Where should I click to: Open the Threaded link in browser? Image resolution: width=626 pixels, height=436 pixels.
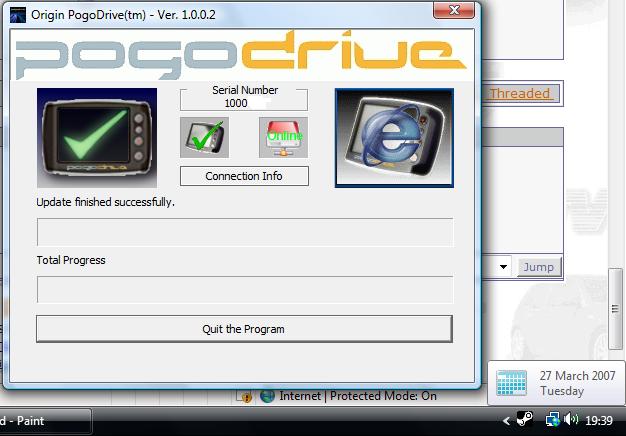point(520,93)
